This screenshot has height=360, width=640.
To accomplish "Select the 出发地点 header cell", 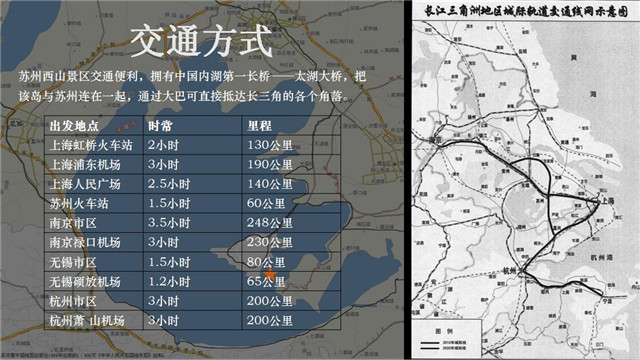I will pyautogui.click(x=94, y=125).
